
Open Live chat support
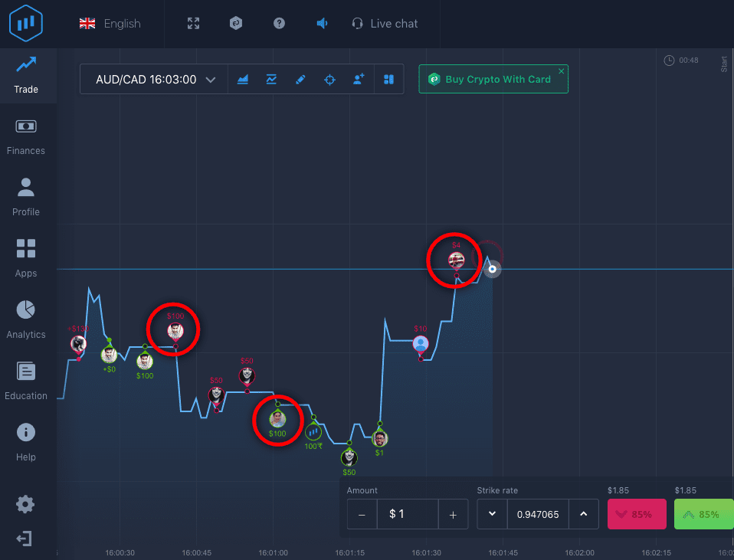tap(385, 24)
